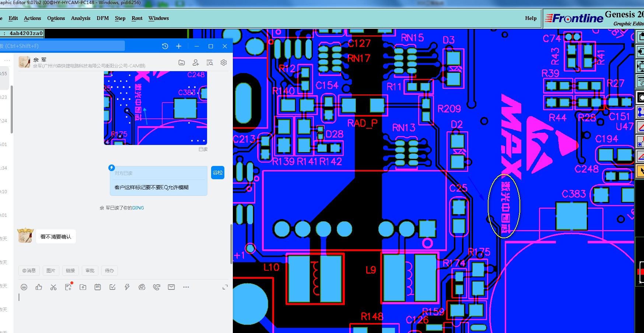
Task: Open the PCB screenshot image in chat
Action: tap(155, 108)
